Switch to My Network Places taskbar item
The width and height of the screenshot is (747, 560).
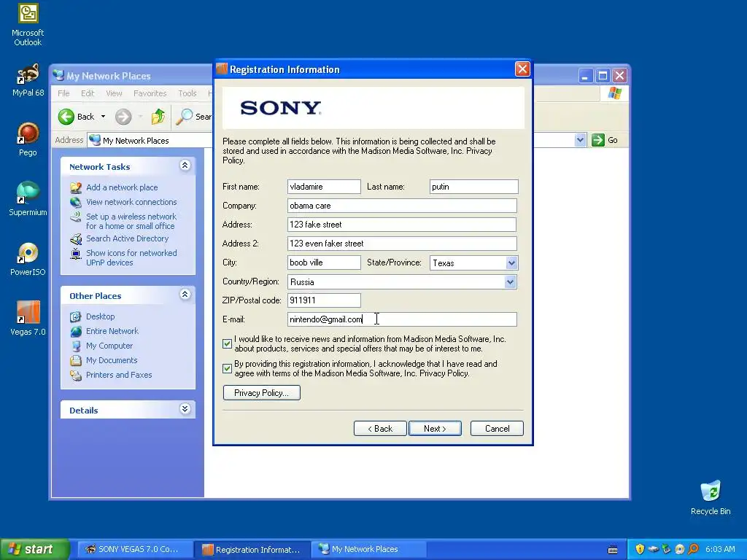[368, 549]
